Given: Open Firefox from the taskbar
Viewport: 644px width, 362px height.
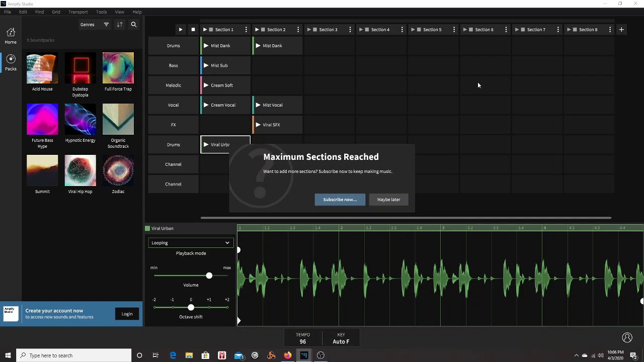Looking at the screenshot, I should coord(287,355).
